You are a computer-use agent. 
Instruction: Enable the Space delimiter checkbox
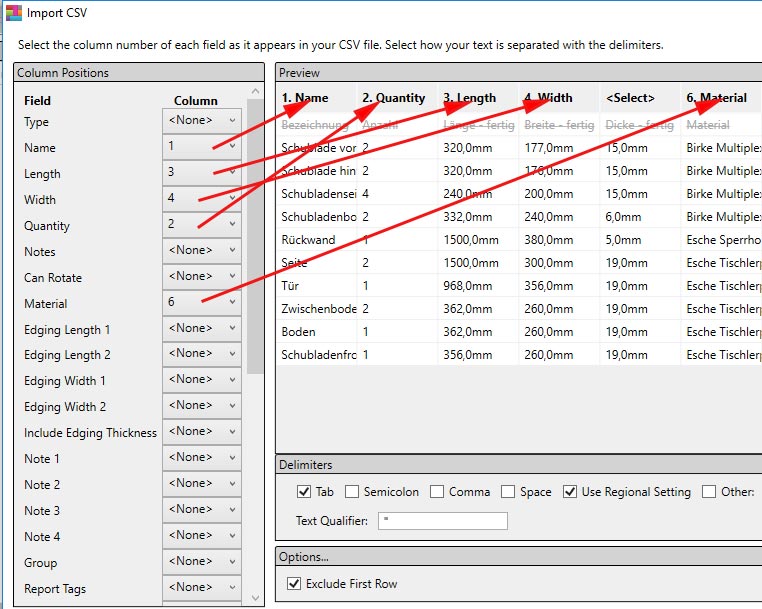[508, 492]
